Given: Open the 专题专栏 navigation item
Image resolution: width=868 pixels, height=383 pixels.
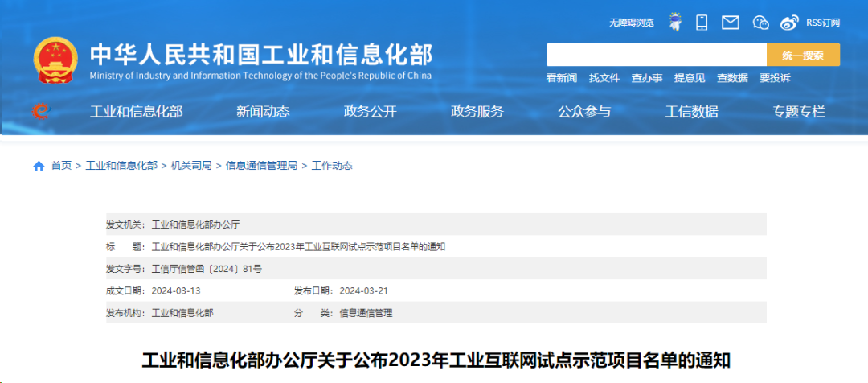Looking at the screenshot, I should tap(799, 111).
